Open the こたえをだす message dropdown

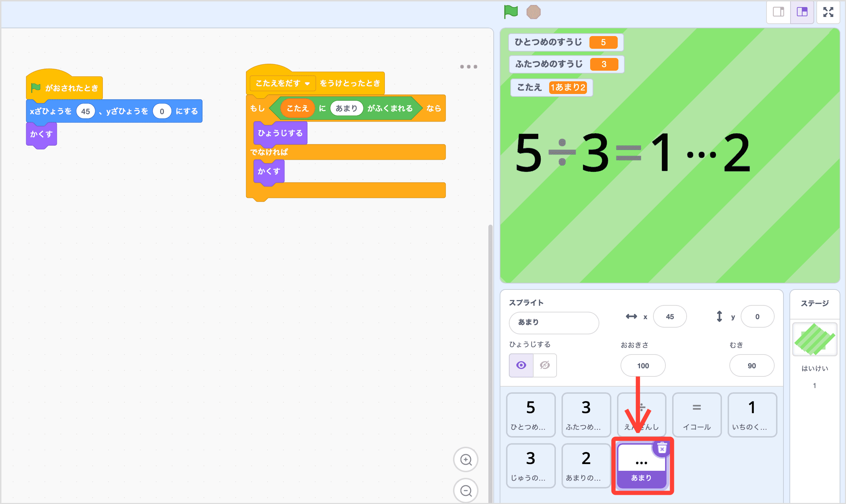(283, 83)
